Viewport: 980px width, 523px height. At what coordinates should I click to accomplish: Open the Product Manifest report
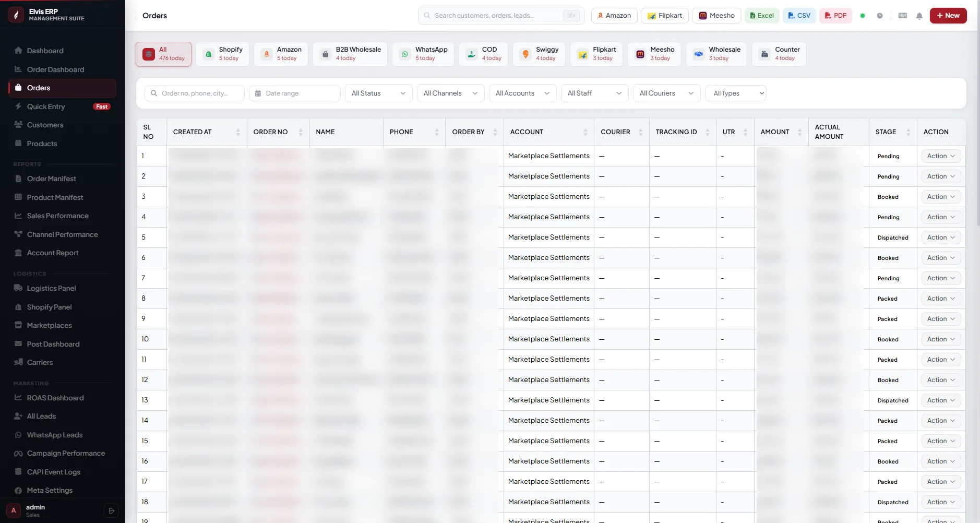(x=62, y=197)
